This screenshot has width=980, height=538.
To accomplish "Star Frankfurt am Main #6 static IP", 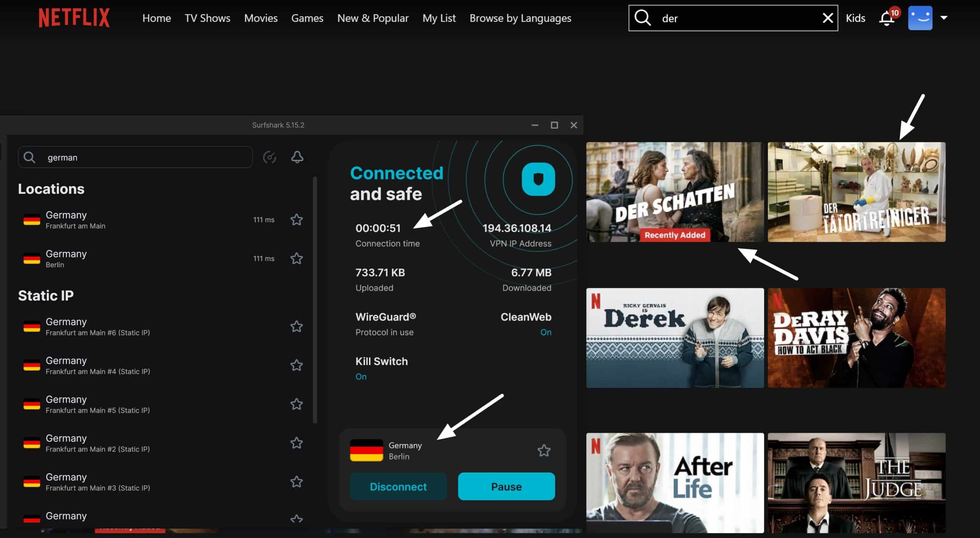I will (x=297, y=327).
